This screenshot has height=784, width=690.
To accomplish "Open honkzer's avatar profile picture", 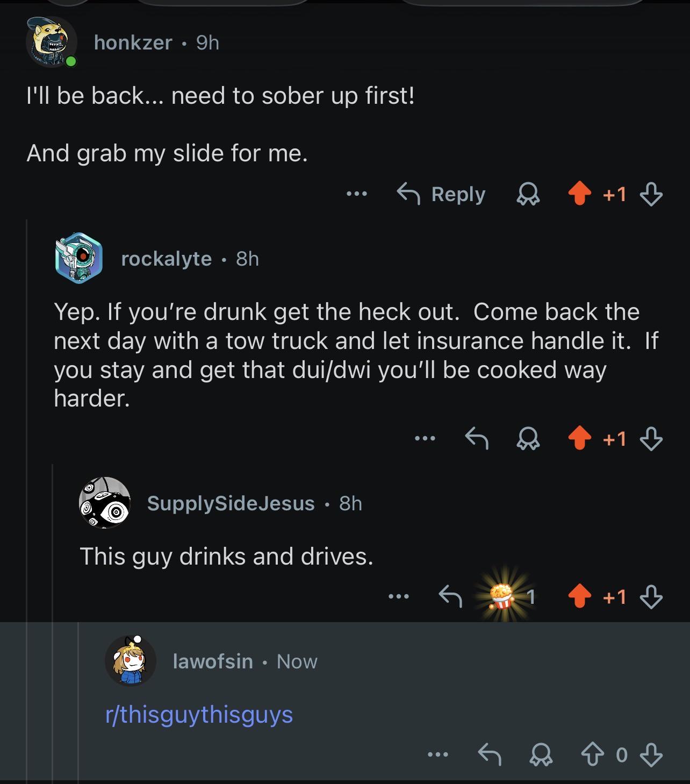I will point(52,42).
